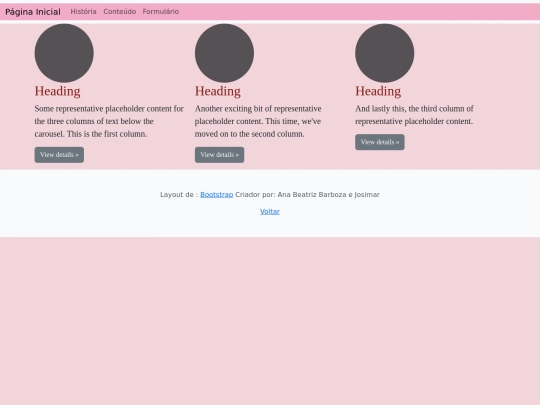Follow the Bootstrap link in the footer
Viewport: 540px width, 405px height.
pyautogui.click(x=217, y=195)
